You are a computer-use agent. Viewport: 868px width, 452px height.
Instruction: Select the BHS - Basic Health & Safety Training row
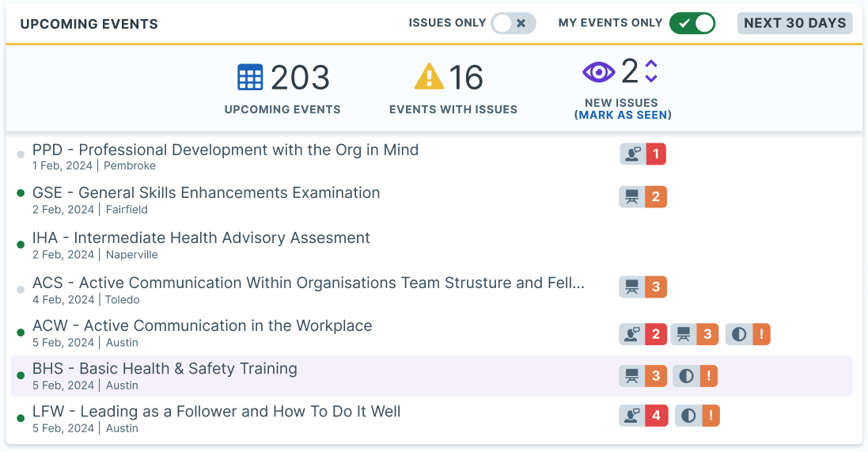point(431,376)
